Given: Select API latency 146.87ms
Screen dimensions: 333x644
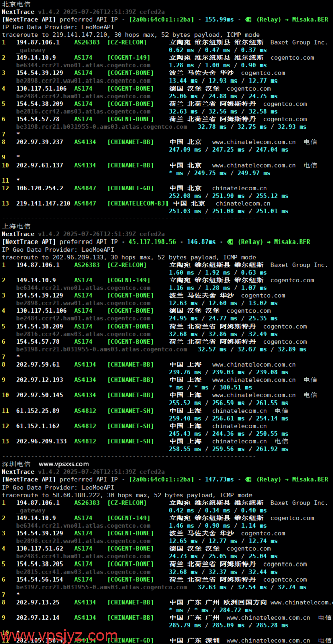Looking at the screenshot, I should 201,242.
